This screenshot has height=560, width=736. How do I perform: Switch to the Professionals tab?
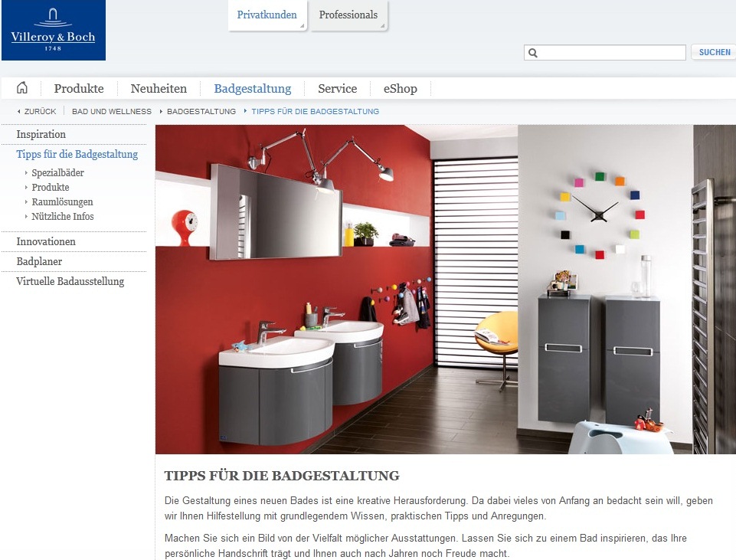[348, 15]
